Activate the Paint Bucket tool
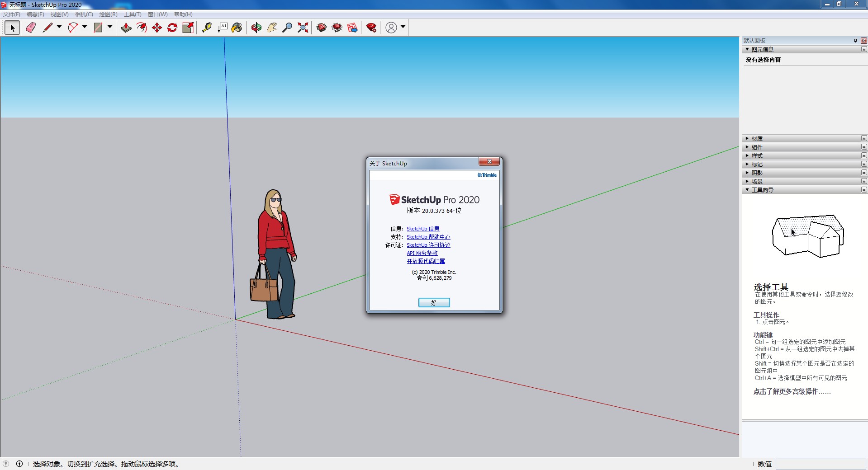This screenshot has height=470, width=868. pyautogui.click(x=237, y=28)
